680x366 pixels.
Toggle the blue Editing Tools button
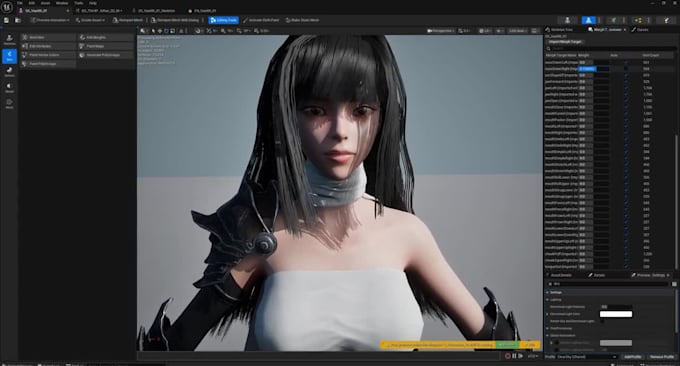[x=223, y=20]
